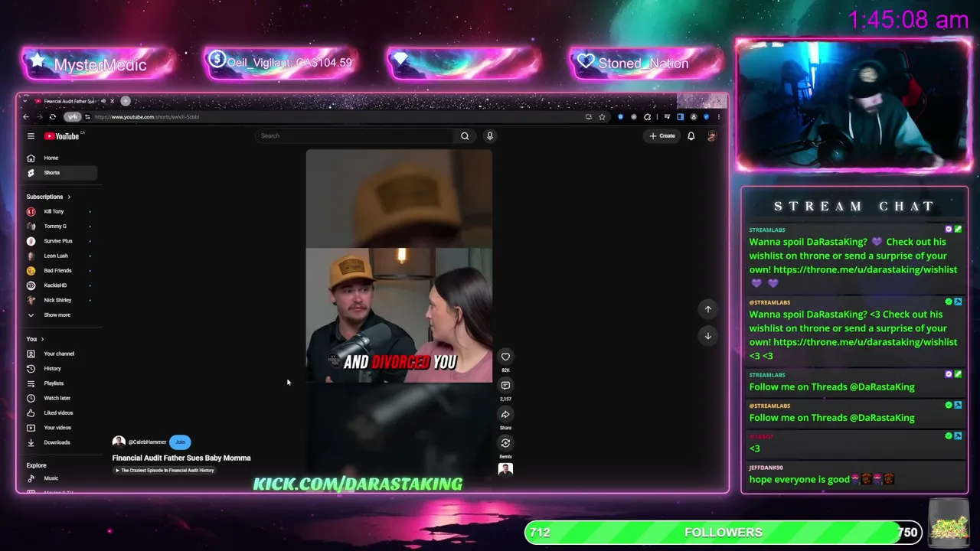Click the Create button

(663, 136)
